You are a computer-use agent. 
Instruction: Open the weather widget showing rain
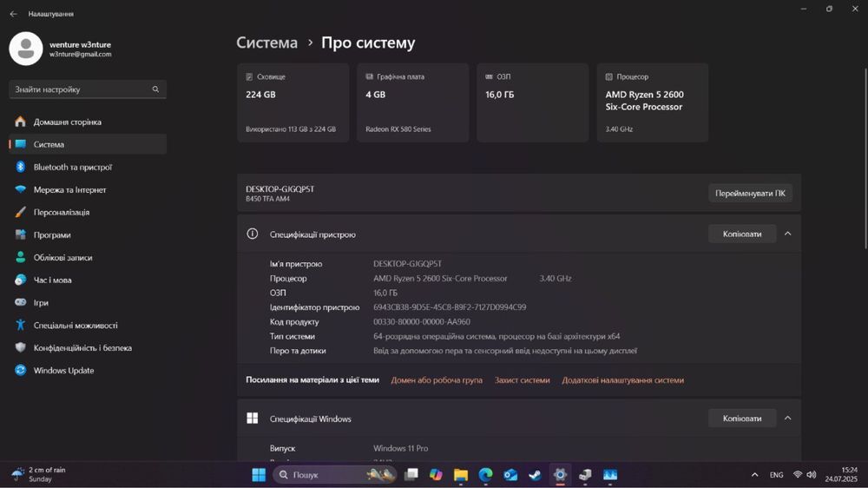[39, 475]
